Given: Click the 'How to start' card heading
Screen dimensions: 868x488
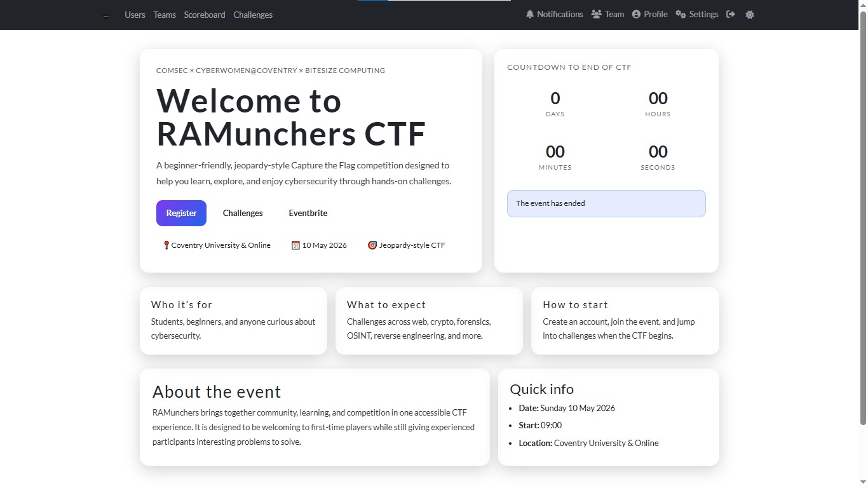Looking at the screenshot, I should pos(575,305).
